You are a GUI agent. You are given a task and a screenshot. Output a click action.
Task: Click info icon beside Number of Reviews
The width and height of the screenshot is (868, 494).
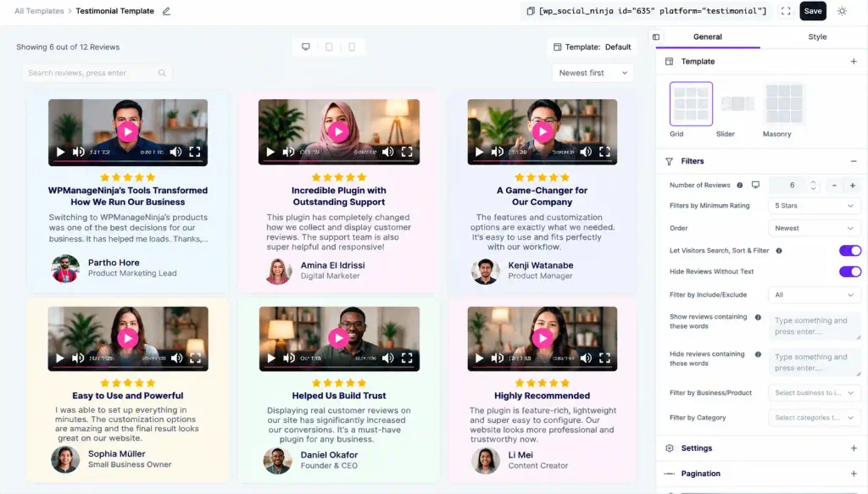pos(739,186)
